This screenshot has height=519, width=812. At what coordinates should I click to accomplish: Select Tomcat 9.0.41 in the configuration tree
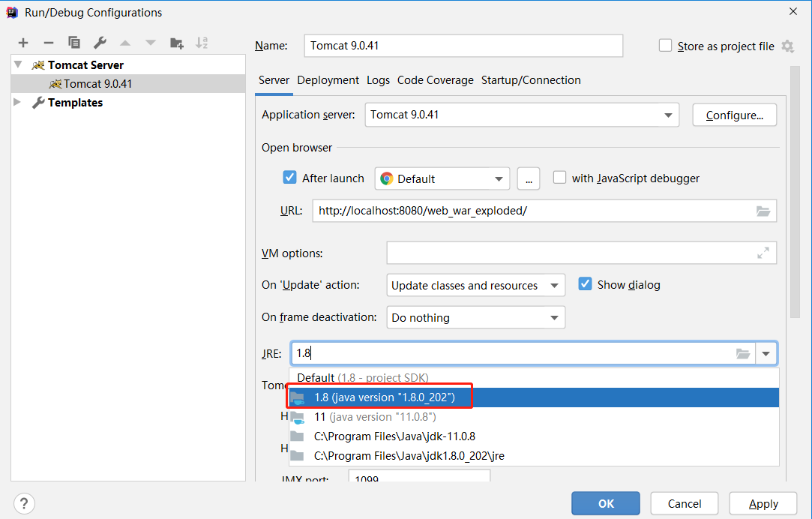pyautogui.click(x=128, y=84)
